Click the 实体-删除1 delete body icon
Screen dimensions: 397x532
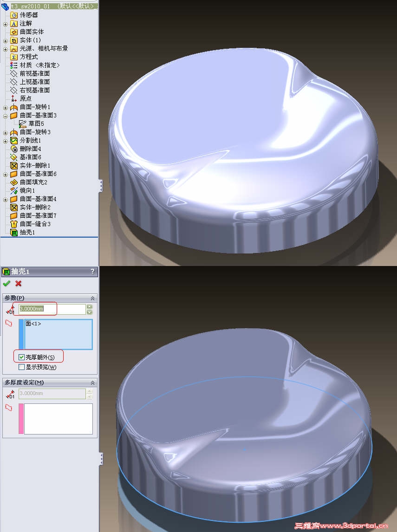14,165
